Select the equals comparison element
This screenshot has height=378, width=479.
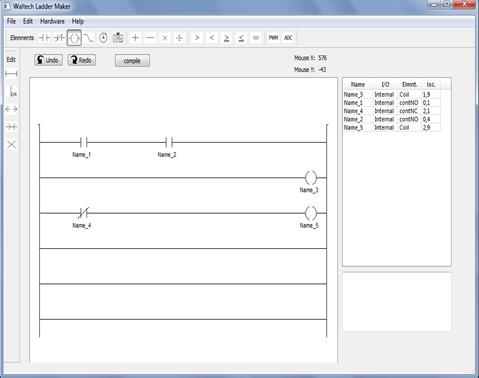256,38
